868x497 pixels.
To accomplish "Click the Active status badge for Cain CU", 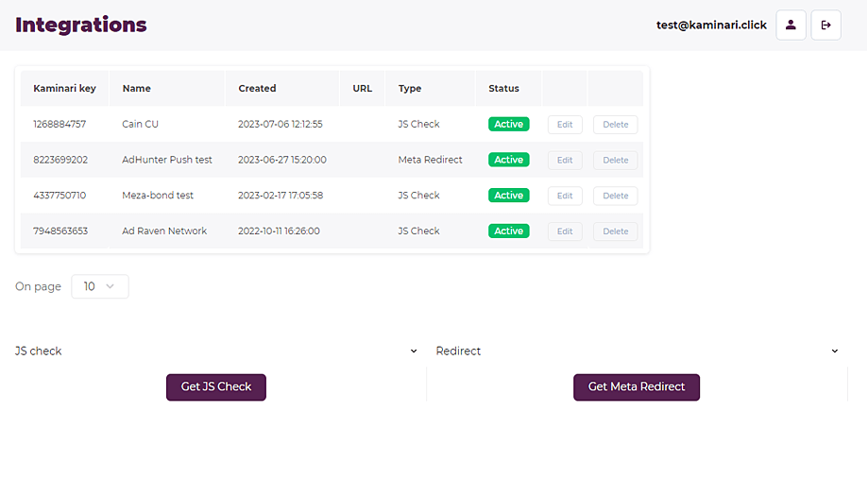I will pos(508,125).
